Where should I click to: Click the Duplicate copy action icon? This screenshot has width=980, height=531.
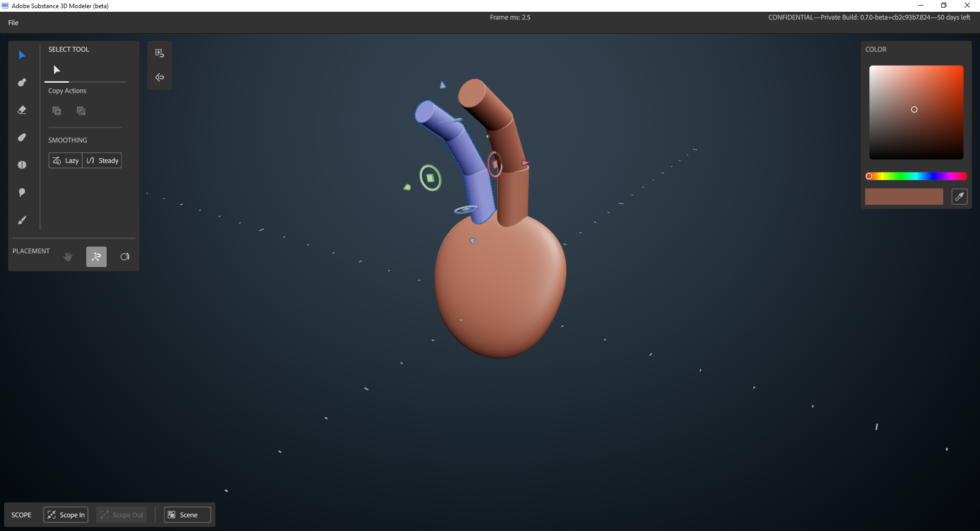pos(57,110)
